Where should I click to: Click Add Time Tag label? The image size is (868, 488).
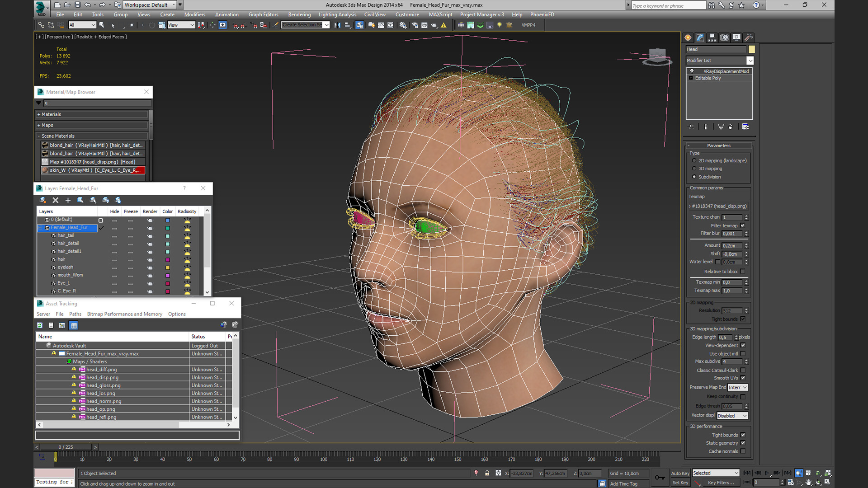624,483
